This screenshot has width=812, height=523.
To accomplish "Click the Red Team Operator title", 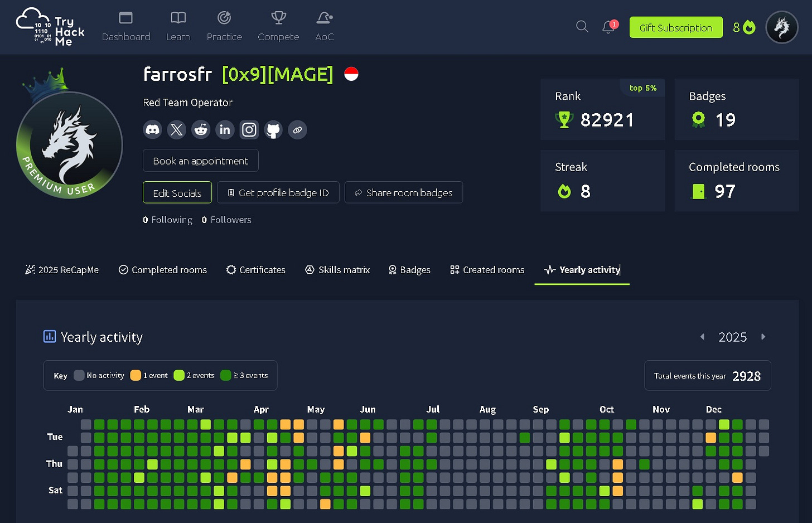I will (x=188, y=103).
